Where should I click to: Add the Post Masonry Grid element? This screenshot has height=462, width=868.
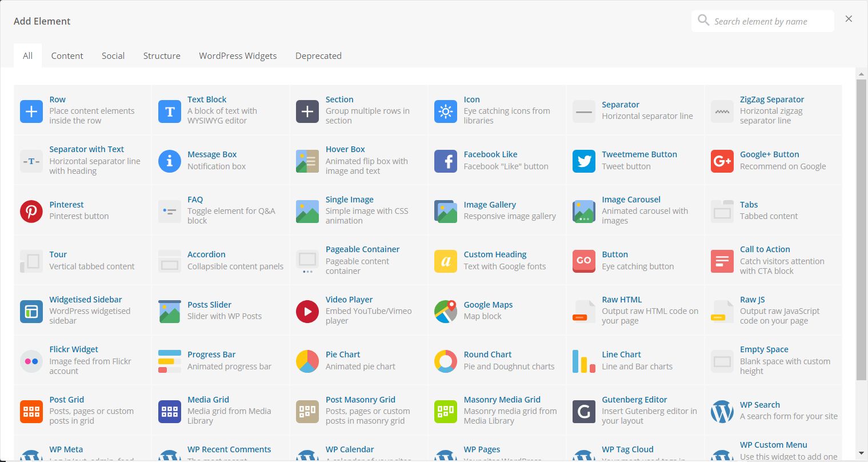359,411
